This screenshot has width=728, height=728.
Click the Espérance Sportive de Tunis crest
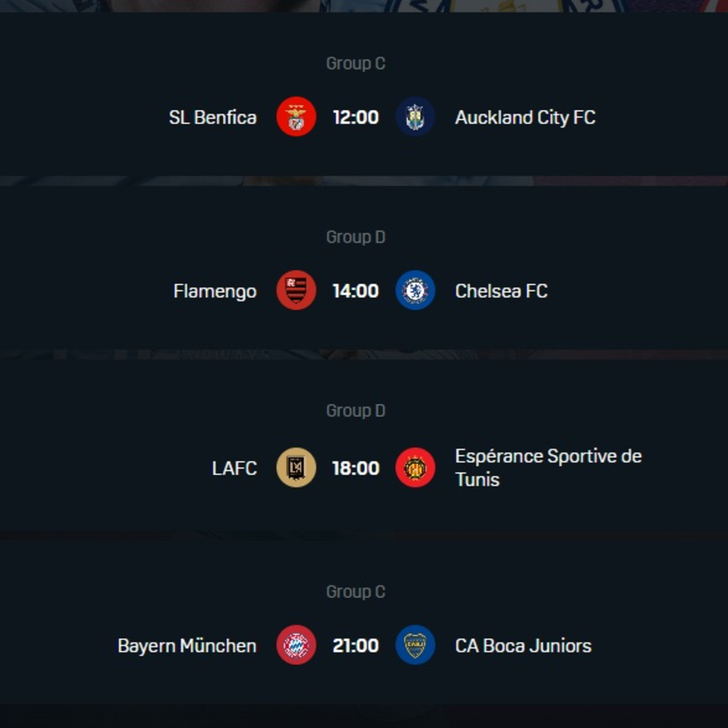point(415,468)
